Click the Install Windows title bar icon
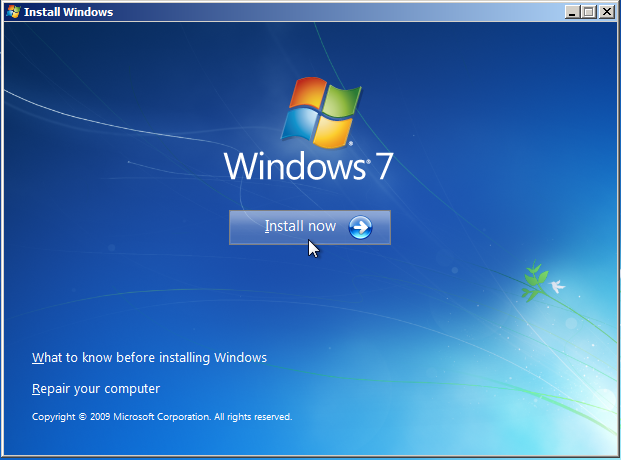621x460 pixels. 13,11
